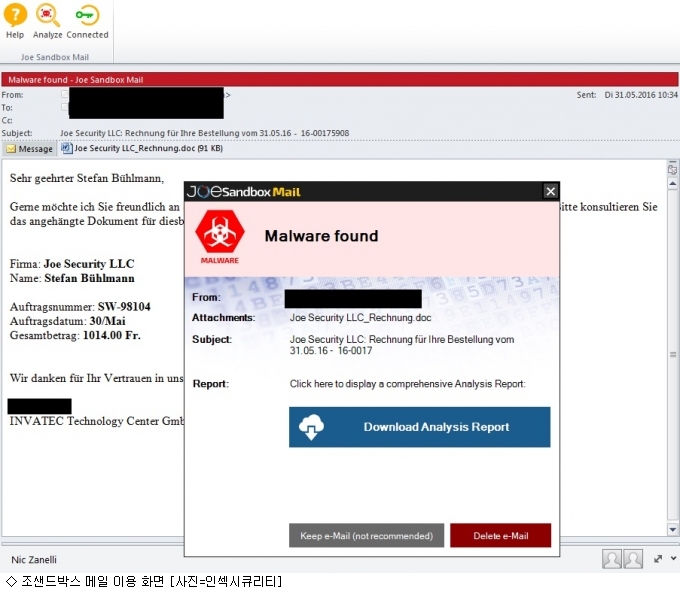Tick the checkbox beside the From field
This screenshot has height=593, width=680.
coord(65,94)
